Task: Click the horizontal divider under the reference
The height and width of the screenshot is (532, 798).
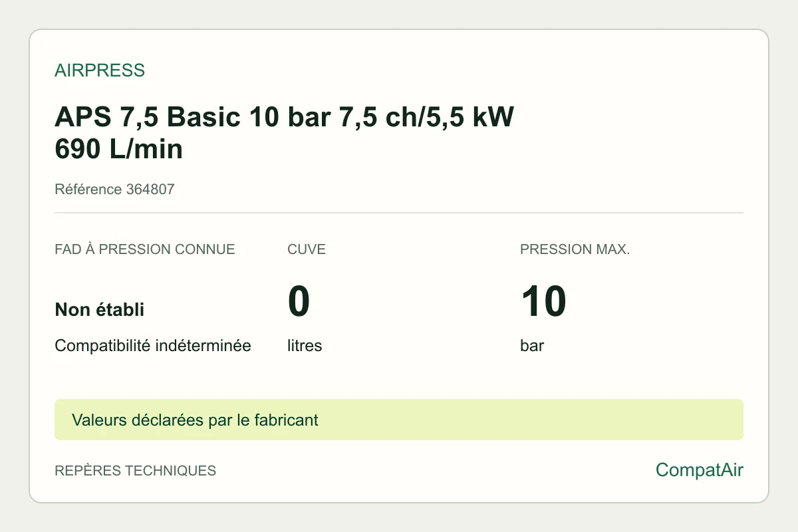Action: point(399,213)
